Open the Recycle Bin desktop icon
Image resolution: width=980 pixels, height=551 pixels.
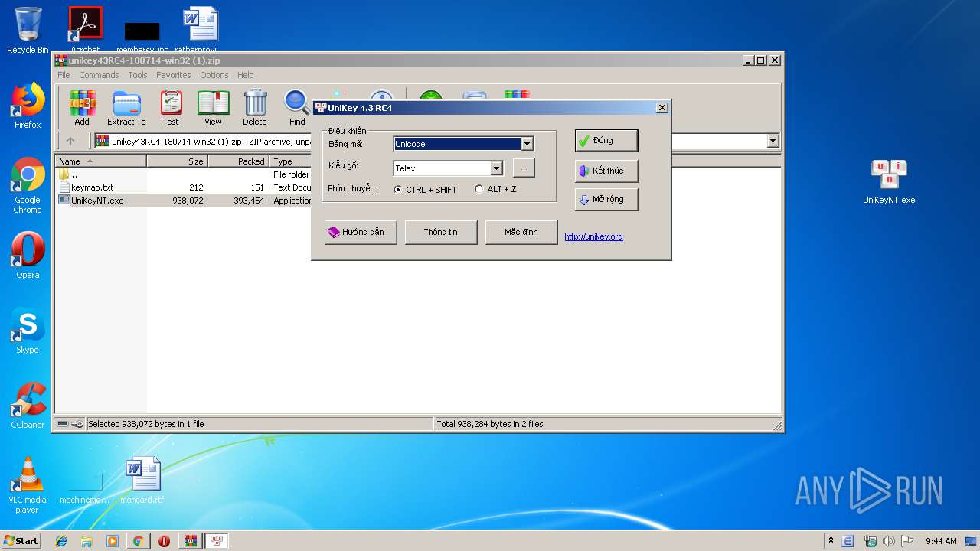pyautogui.click(x=28, y=31)
